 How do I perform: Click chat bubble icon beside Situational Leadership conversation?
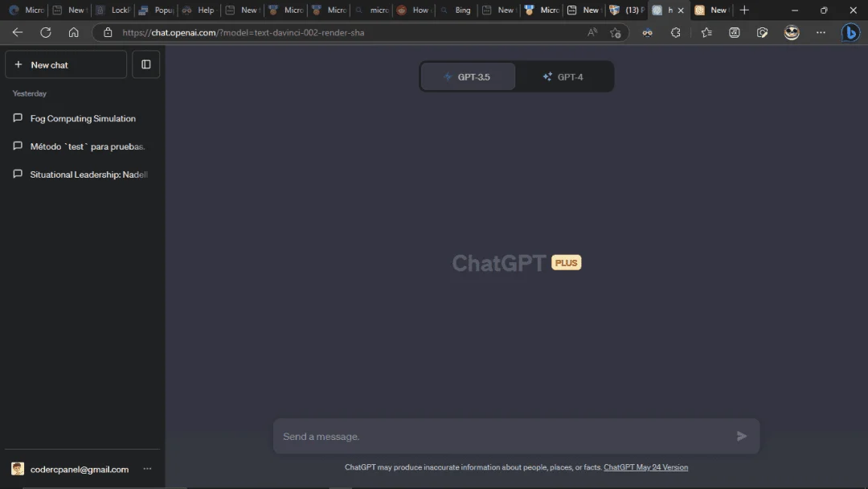point(18,174)
